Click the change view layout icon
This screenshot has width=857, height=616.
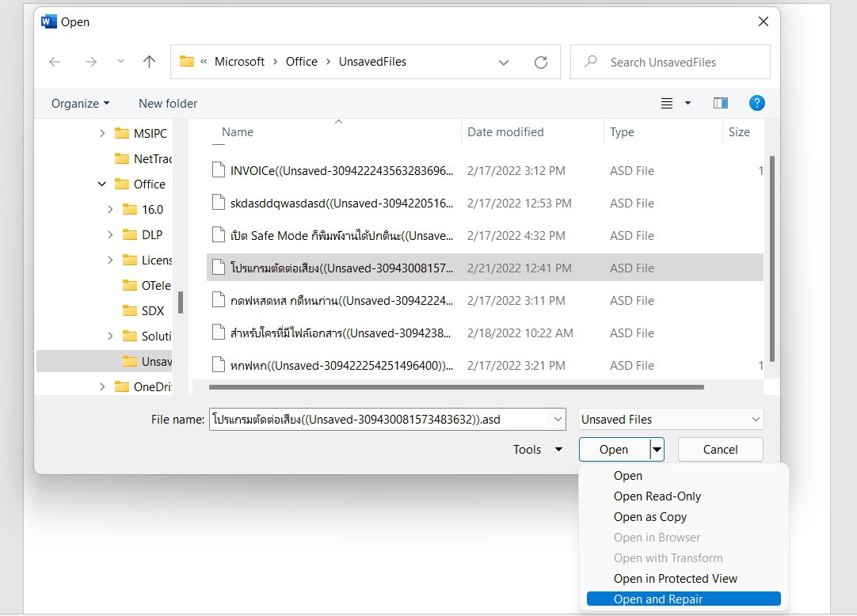pyautogui.click(x=667, y=103)
